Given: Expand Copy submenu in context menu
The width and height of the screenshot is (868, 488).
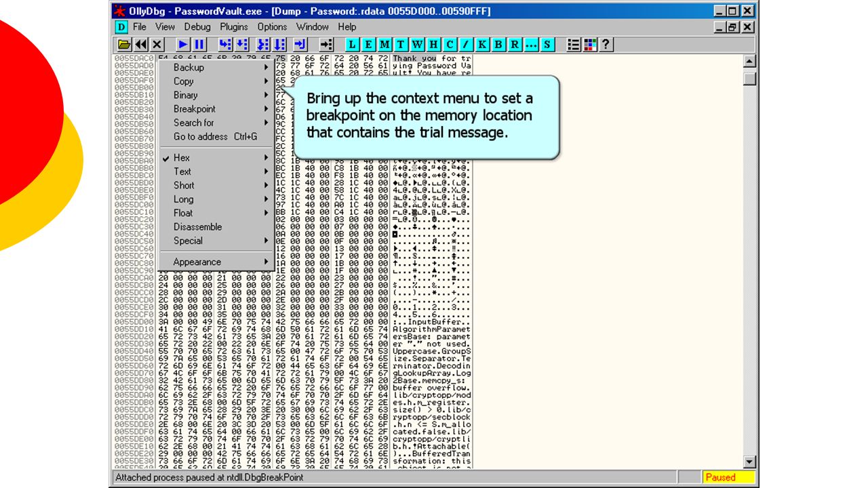Looking at the screenshot, I should pos(216,81).
